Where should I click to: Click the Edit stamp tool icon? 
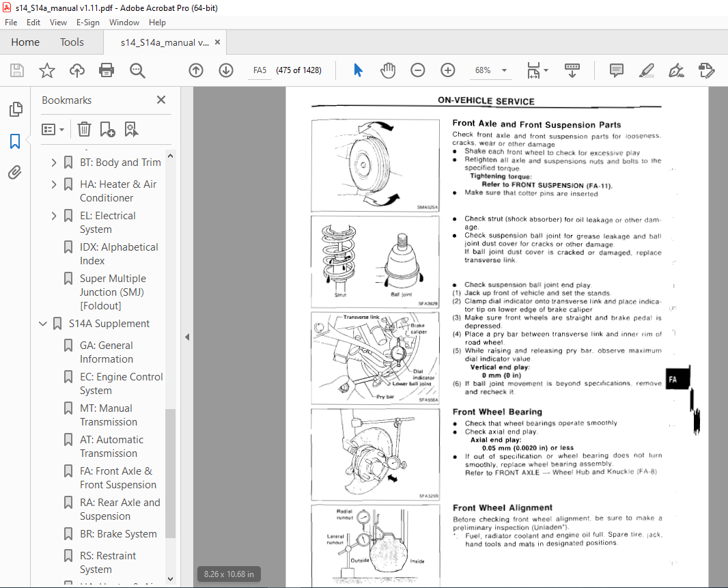[706, 70]
